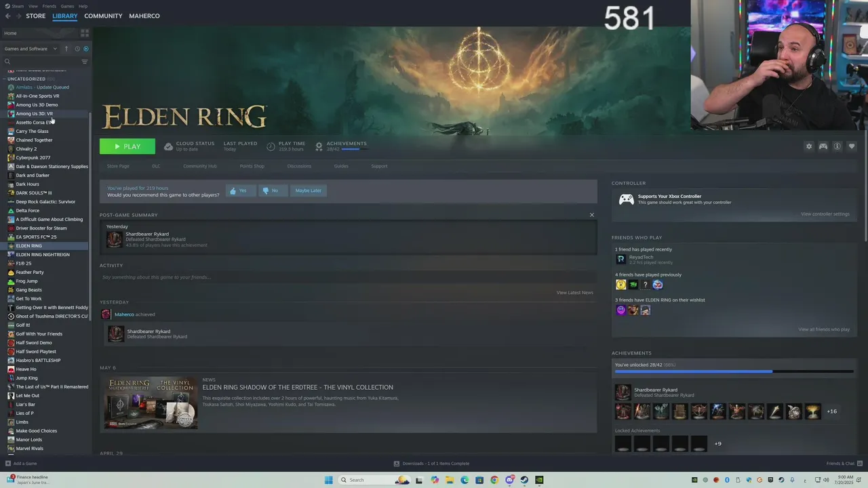Viewport: 868px width, 488px height.
Task: Click the Steam icon in the taskbar
Action: point(524,480)
